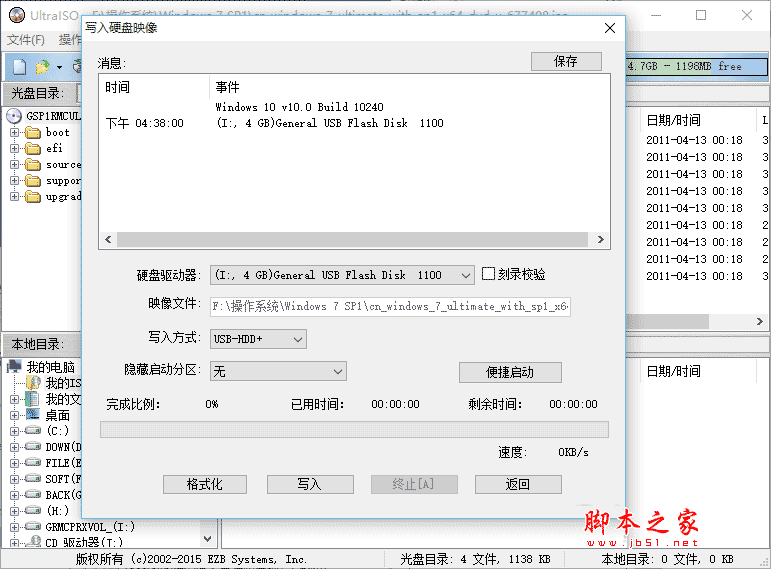Expand the Desktop (桌面) tree node
This screenshot has width=771, height=569.
pos(14,416)
